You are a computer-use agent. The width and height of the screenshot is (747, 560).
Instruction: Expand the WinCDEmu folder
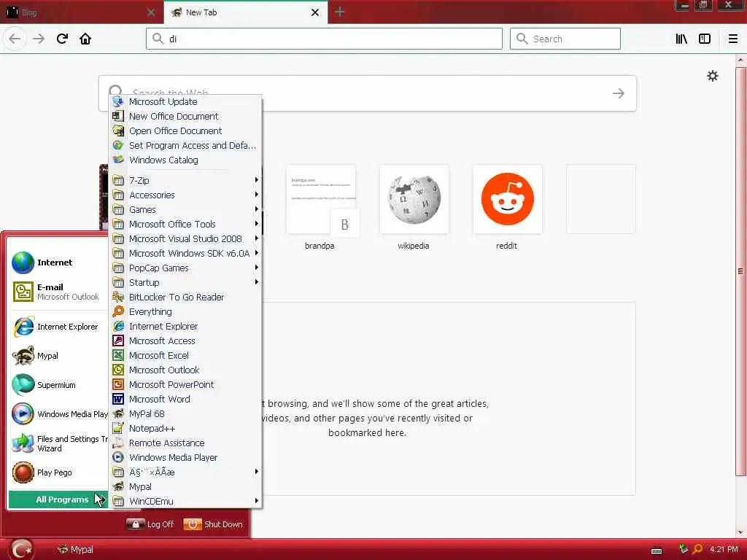click(186, 501)
